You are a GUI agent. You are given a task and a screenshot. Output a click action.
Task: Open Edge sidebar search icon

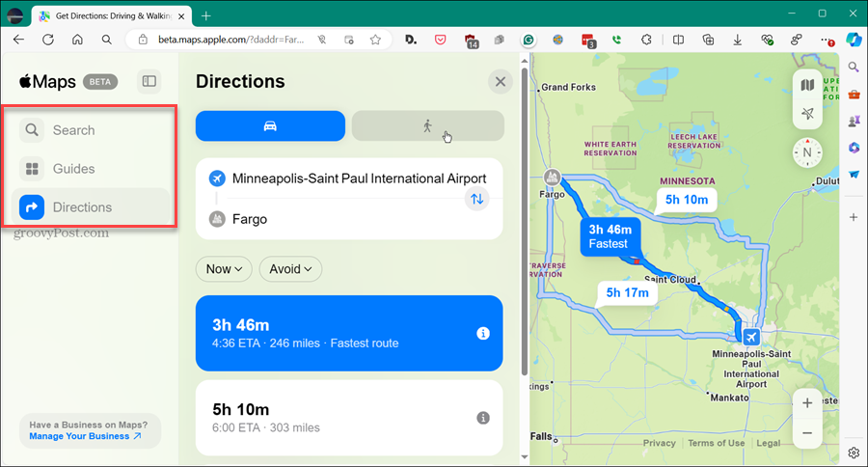854,68
